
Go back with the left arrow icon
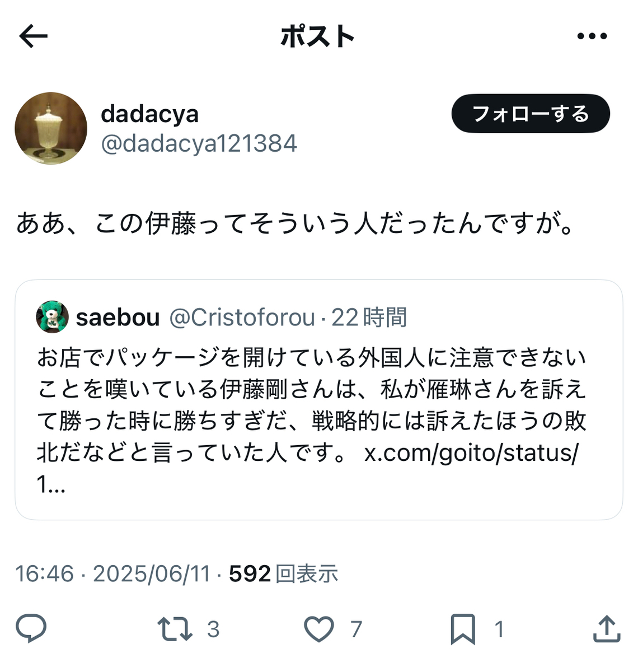click(33, 37)
